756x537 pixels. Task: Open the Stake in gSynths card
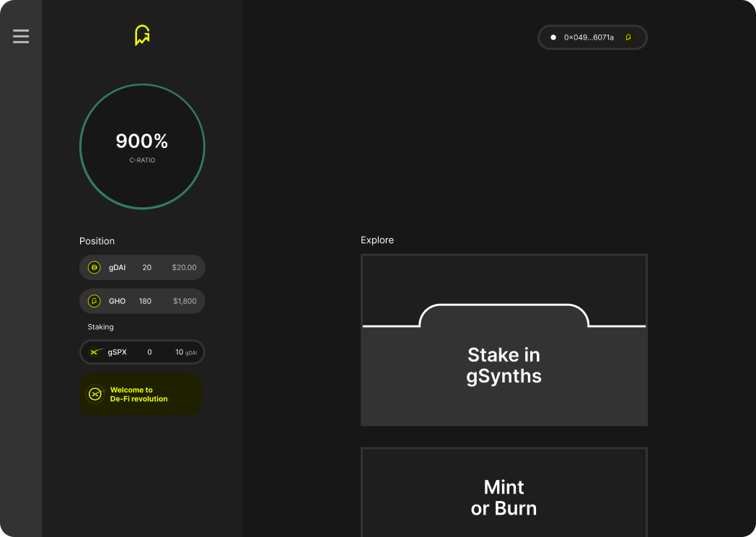pos(504,340)
